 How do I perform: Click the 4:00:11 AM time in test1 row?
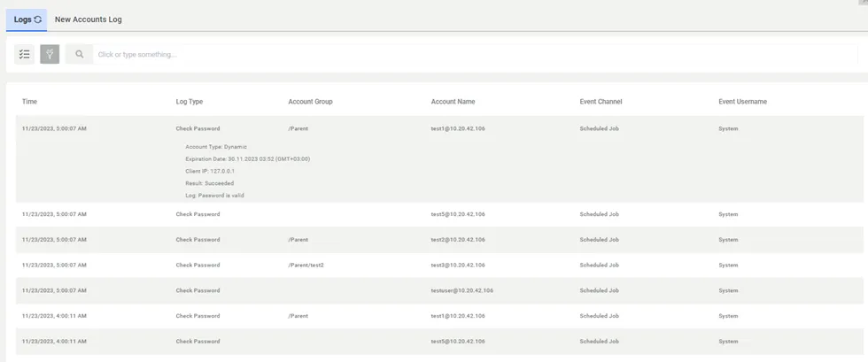54,316
